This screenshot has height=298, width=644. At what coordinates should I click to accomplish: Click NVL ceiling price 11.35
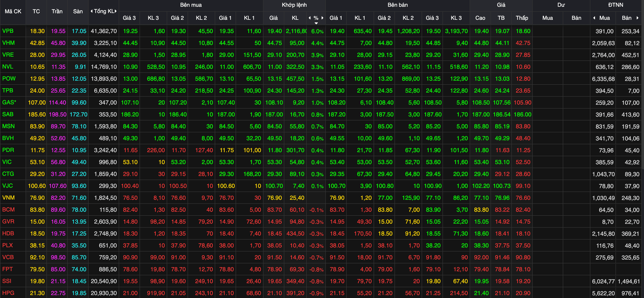(x=58, y=67)
